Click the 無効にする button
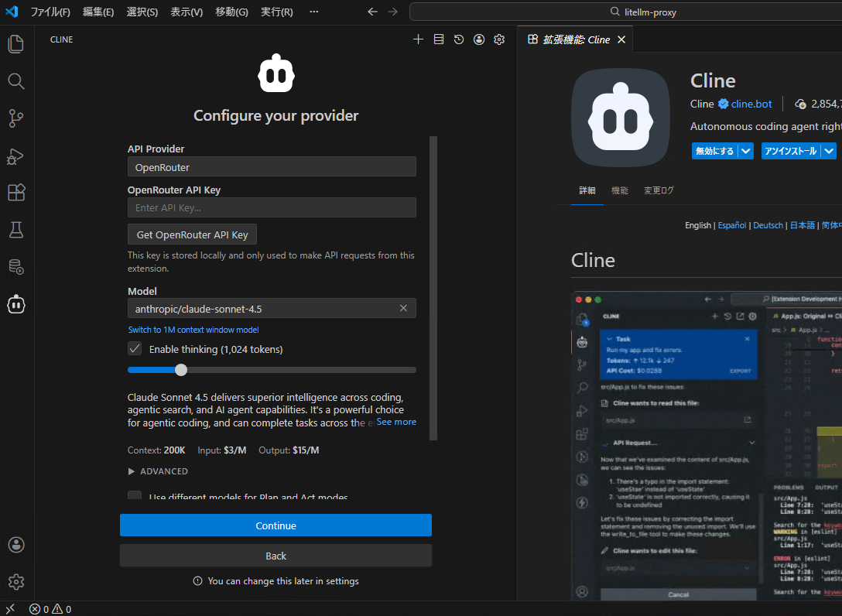The image size is (842, 616). [715, 151]
